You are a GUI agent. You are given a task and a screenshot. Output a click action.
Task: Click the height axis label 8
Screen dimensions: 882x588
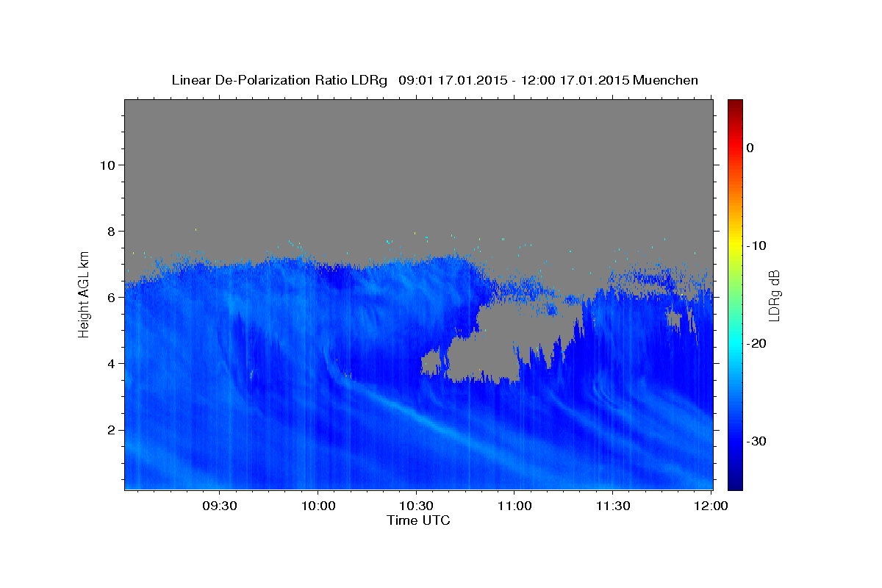click(x=110, y=231)
